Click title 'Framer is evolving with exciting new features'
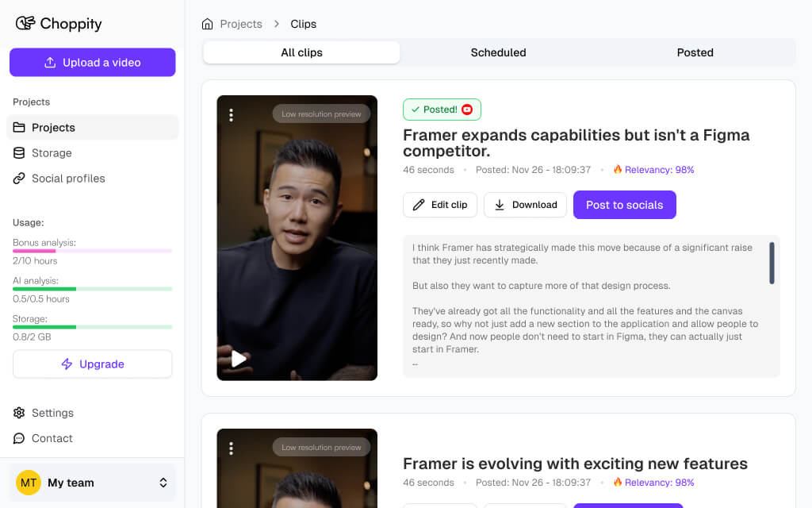 click(575, 464)
